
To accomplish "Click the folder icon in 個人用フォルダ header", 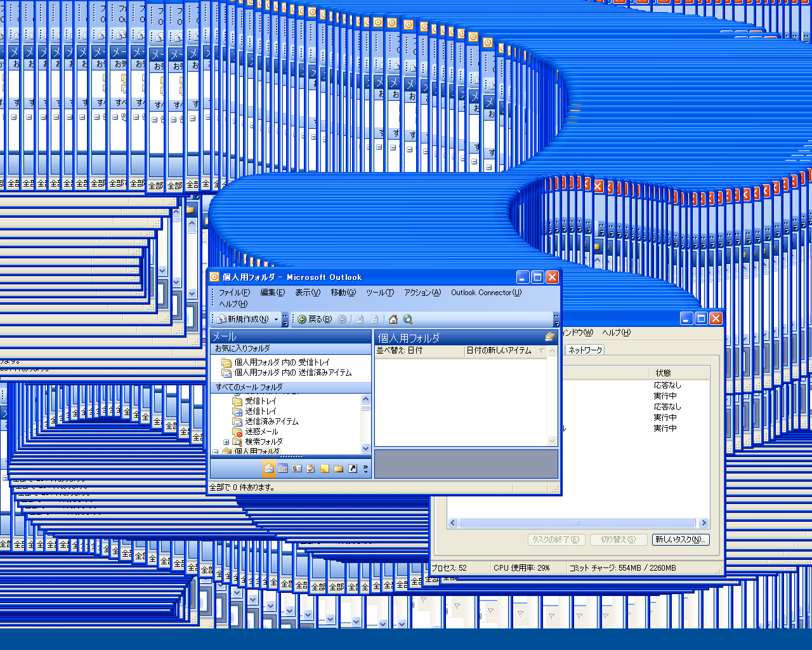I will (549, 337).
